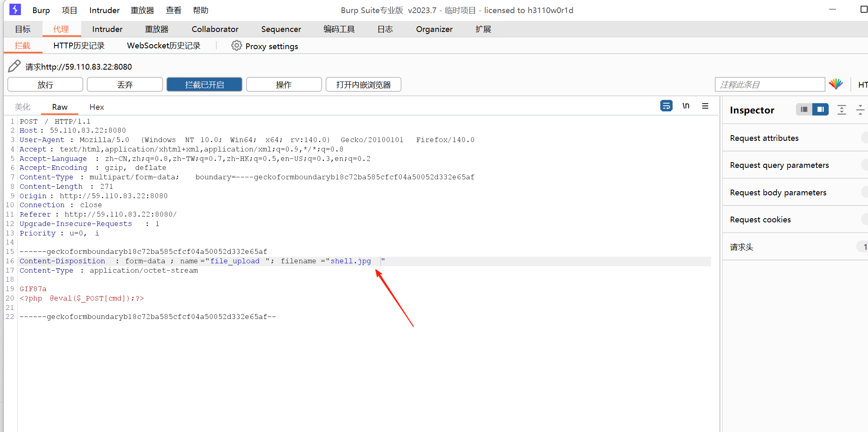Click the User-Agent header line
Screen dimensions: 868x432
pyautogui.click(x=247, y=140)
